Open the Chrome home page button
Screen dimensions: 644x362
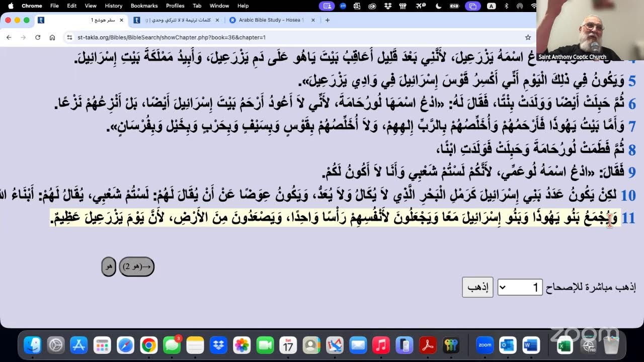52,37
